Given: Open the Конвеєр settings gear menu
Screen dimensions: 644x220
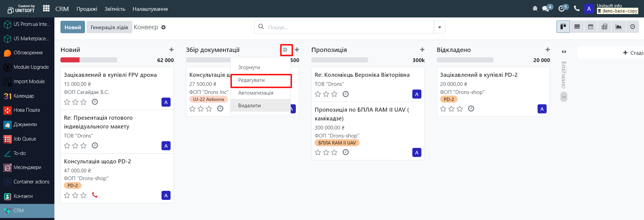Looking at the screenshot, I should point(164,27).
